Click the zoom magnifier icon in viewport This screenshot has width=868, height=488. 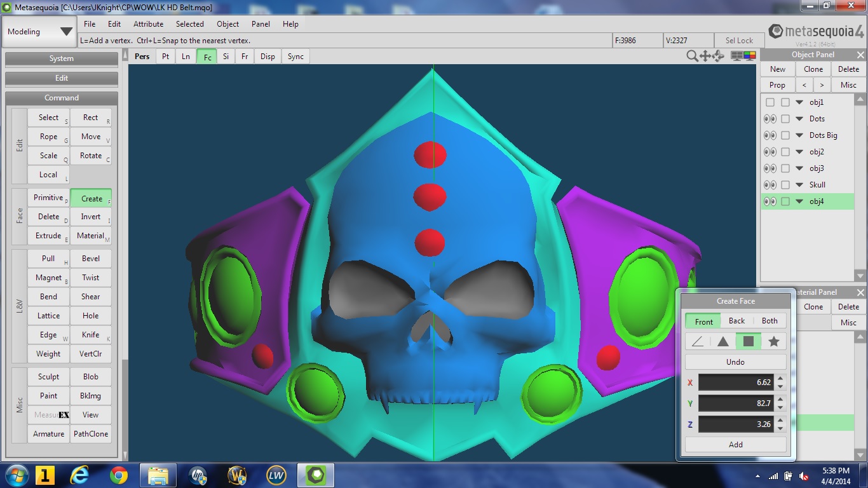pos(692,56)
